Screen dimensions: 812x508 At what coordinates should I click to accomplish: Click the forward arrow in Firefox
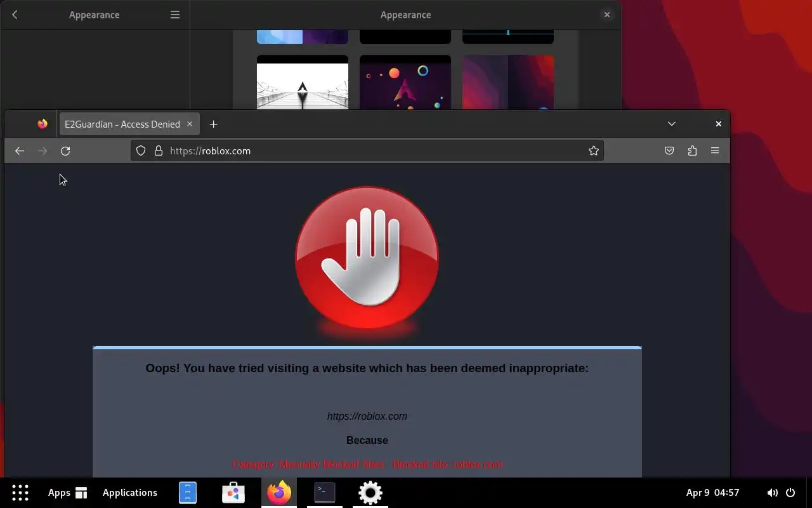click(43, 150)
